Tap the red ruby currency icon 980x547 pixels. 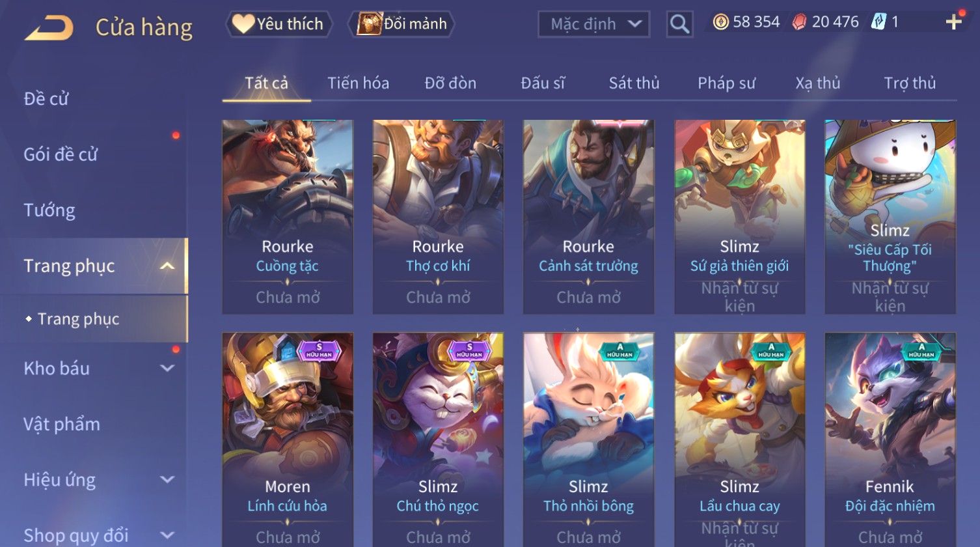coord(799,23)
